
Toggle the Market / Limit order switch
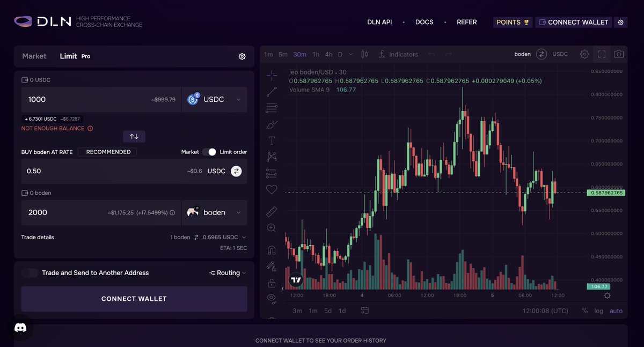(x=209, y=152)
